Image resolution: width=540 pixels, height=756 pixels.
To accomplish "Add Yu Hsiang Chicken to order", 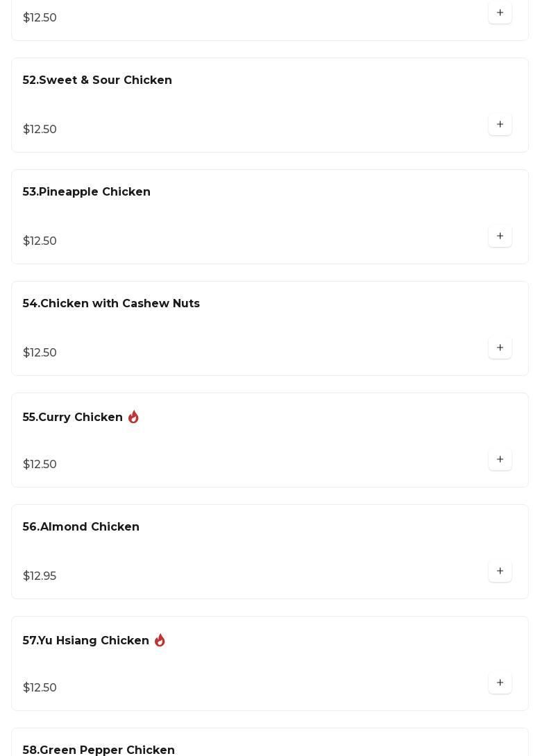I will [x=500, y=683].
